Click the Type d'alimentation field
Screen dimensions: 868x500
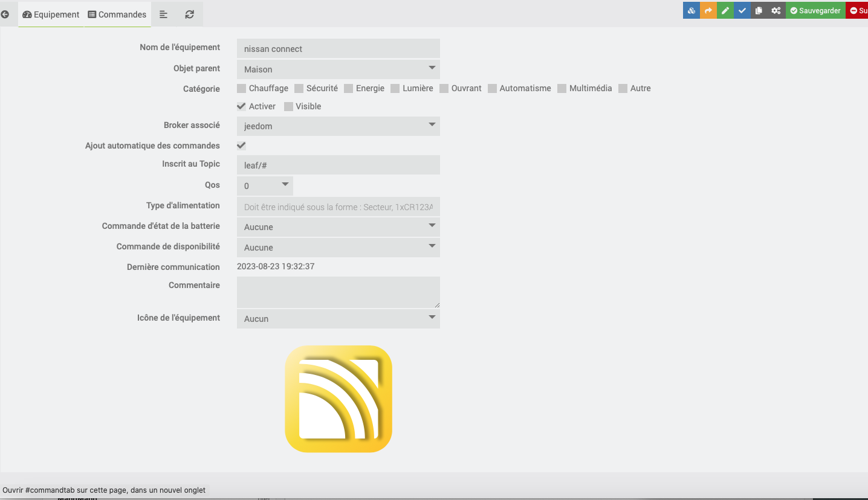coord(338,207)
